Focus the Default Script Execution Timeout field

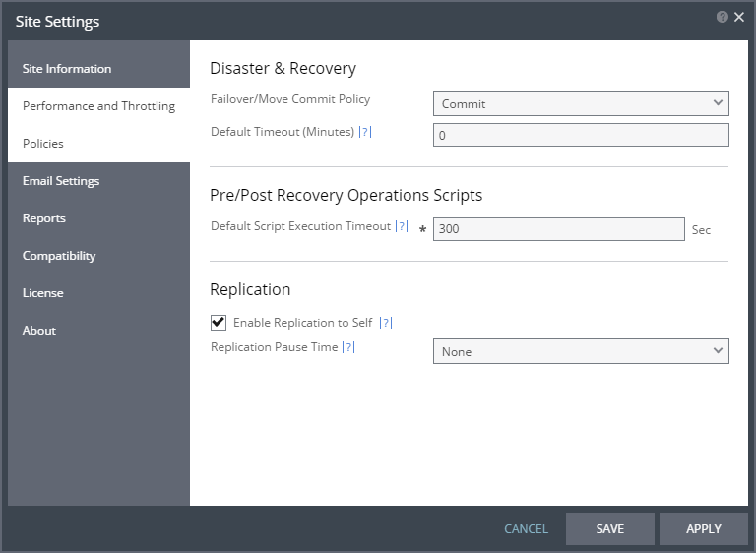click(559, 229)
